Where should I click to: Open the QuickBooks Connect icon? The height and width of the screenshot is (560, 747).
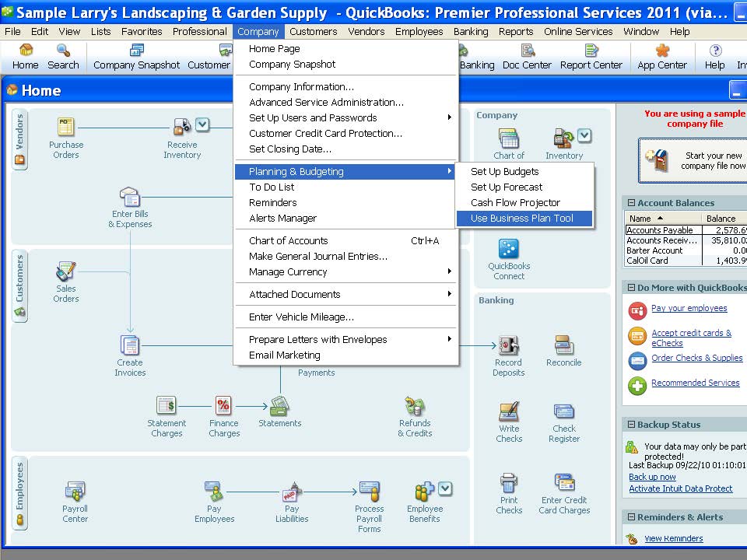pos(508,249)
